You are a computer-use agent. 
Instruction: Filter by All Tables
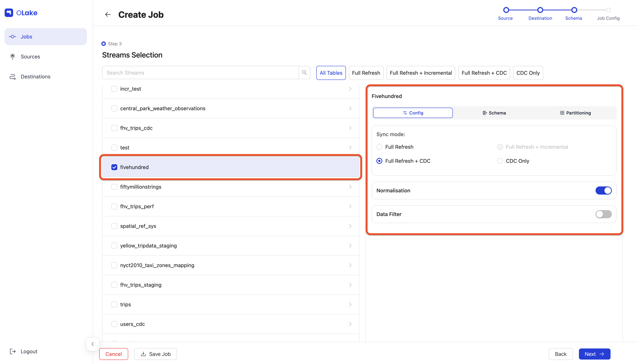coord(331,73)
